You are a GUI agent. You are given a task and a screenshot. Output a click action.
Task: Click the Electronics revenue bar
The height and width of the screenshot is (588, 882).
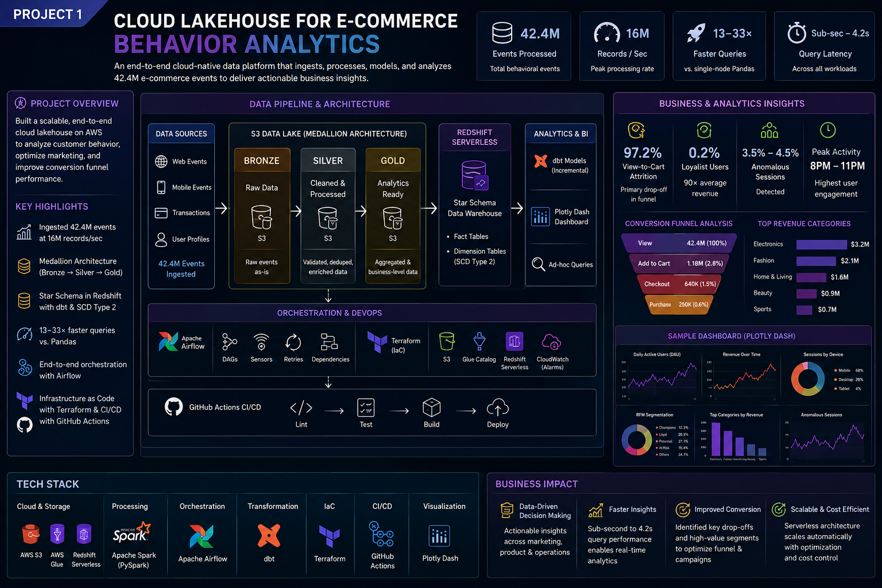pyautogui.click(x=822, y=245)
